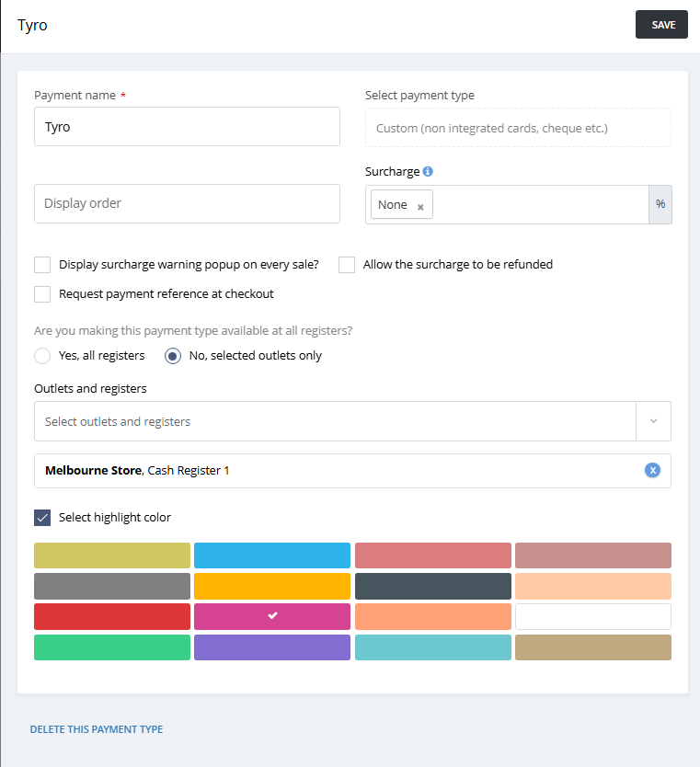Click the SAVE button
This screenshot has width=700, height=767.
coord(661,25)
